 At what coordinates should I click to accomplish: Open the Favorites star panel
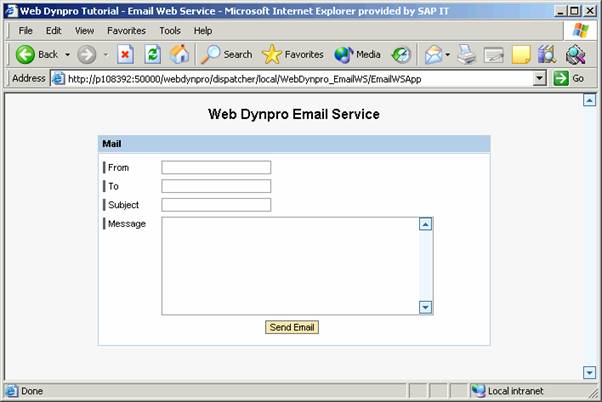pos(292,54)
